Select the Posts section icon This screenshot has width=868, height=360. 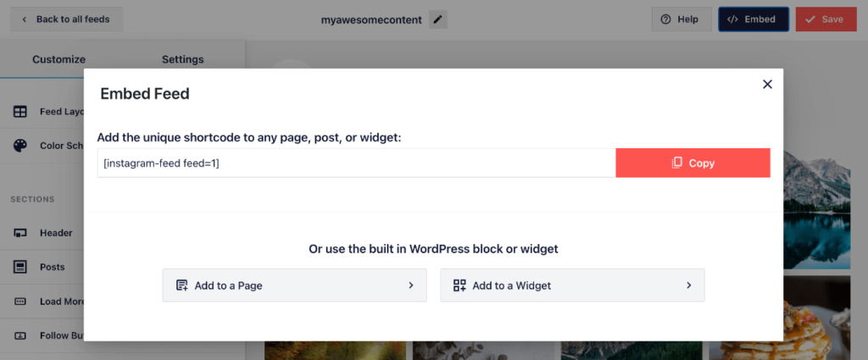pyautogui.click(x=20, y=267)
